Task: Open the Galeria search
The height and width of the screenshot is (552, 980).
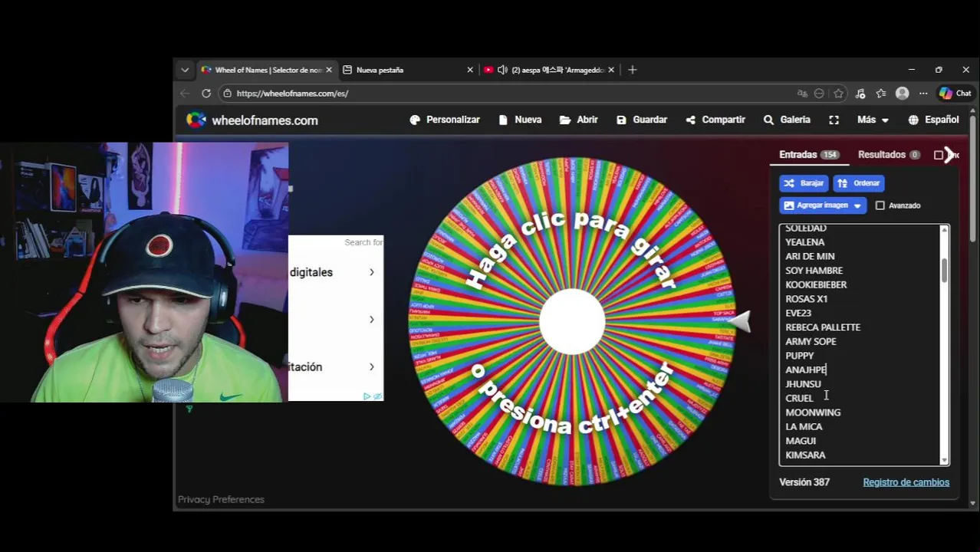Action: [787, 120]
